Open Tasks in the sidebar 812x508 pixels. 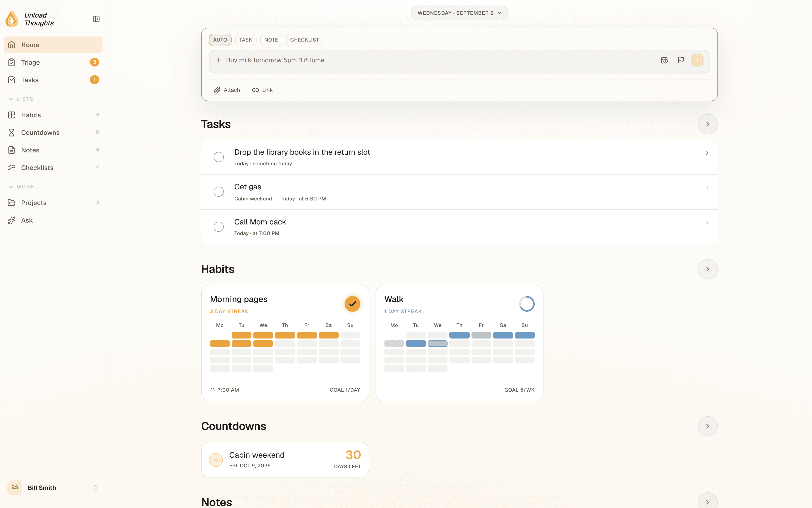click(x=53, y=80)
